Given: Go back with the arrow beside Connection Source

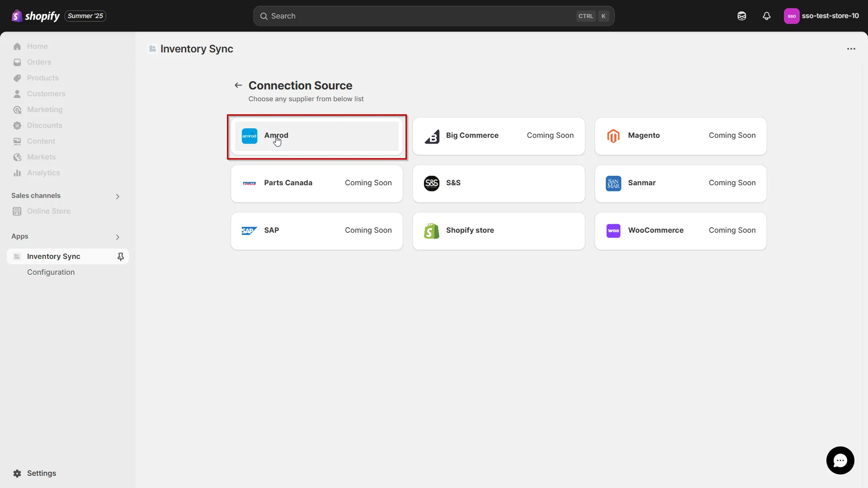Looking at the screenshot, I should click(x=238, y=85).
